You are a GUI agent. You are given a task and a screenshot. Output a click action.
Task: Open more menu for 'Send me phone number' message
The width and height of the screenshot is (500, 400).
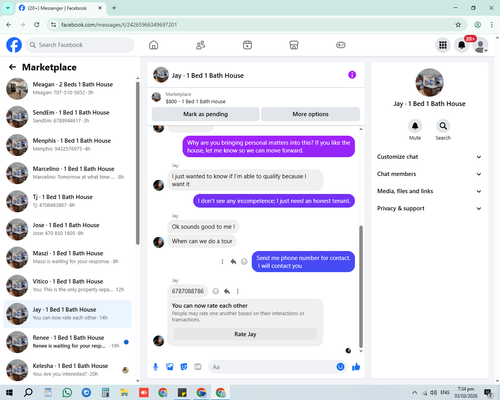tap(222, 262)
